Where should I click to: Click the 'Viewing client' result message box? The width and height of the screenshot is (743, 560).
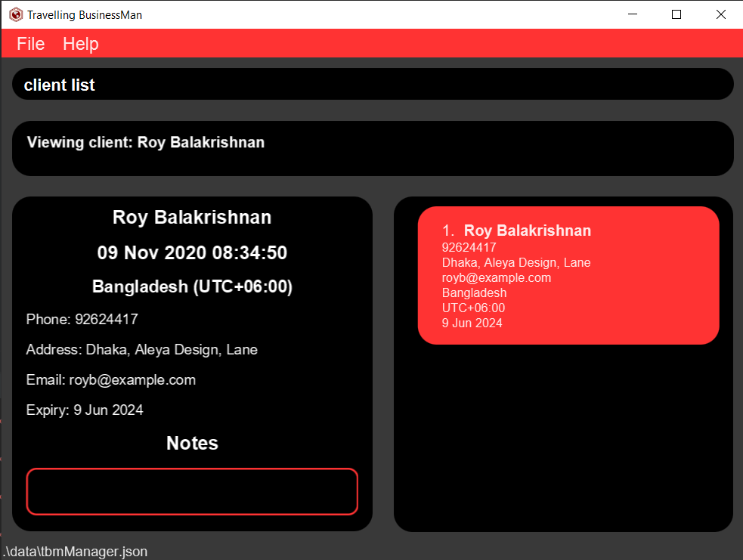pos(373,148)
